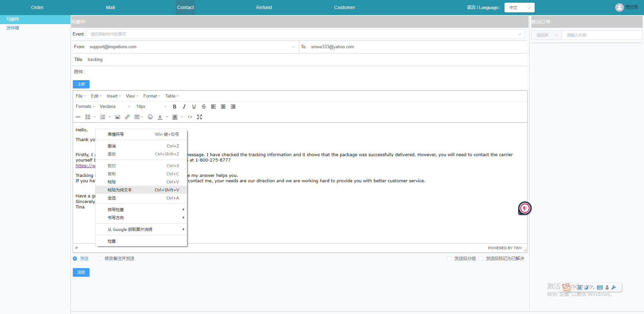644x314 pixels.
Task: Apply strikethrough formatting
Action: coord(204,107)
